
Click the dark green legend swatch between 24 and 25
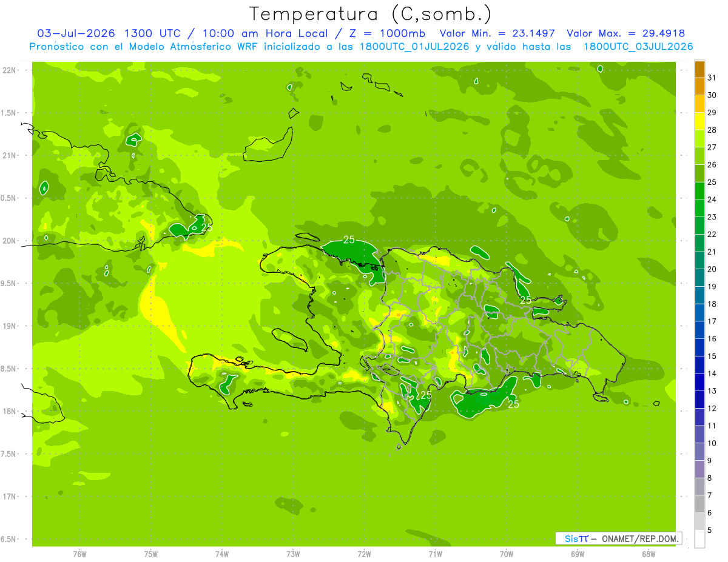699,192
